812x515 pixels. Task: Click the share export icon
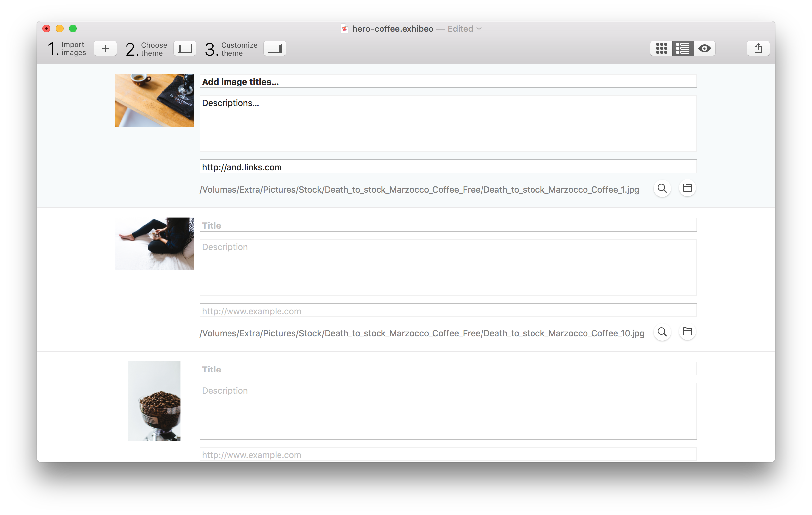coord(758,49)
